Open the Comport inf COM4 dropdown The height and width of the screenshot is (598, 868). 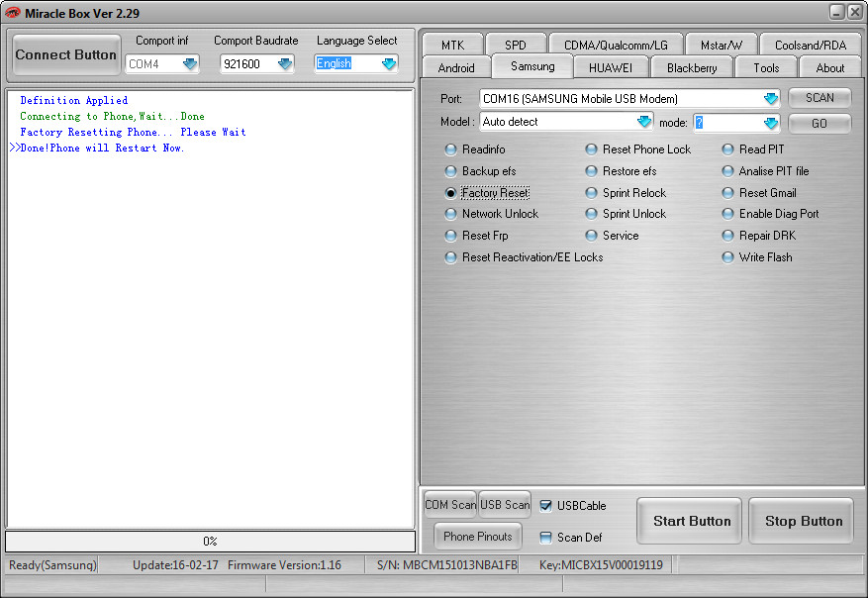[x=190, y=63]
